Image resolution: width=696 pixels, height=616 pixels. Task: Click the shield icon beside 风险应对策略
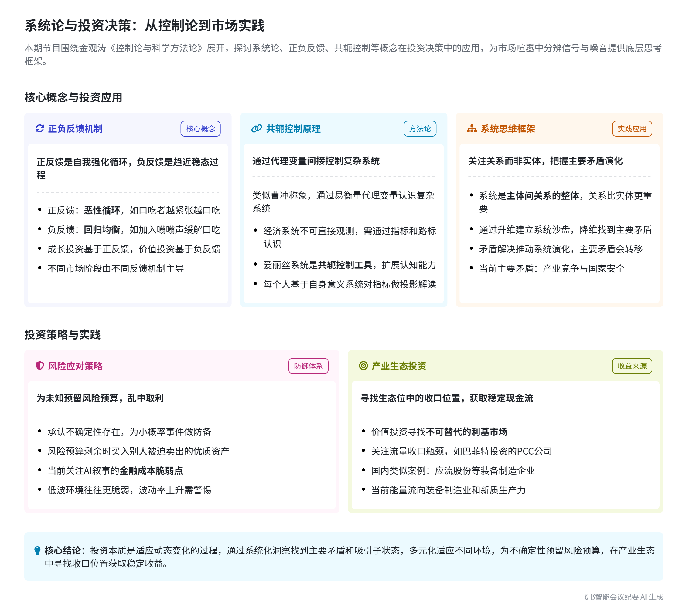click(x=39, y=366)
